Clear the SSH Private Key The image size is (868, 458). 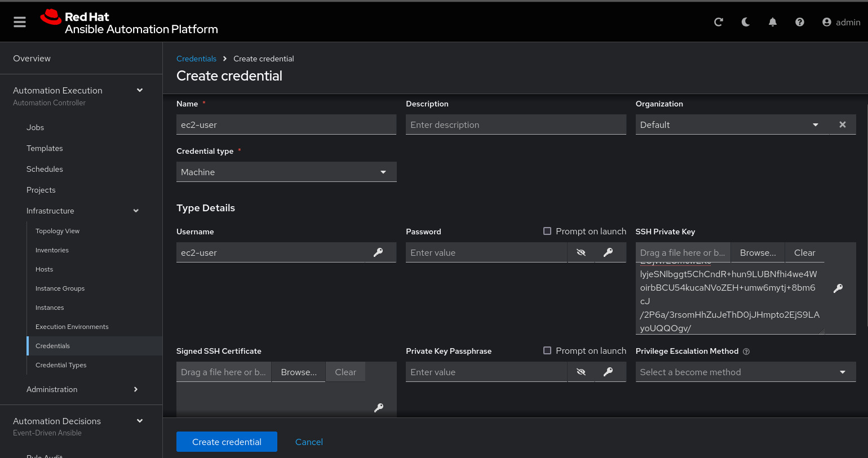click(804, 252)
